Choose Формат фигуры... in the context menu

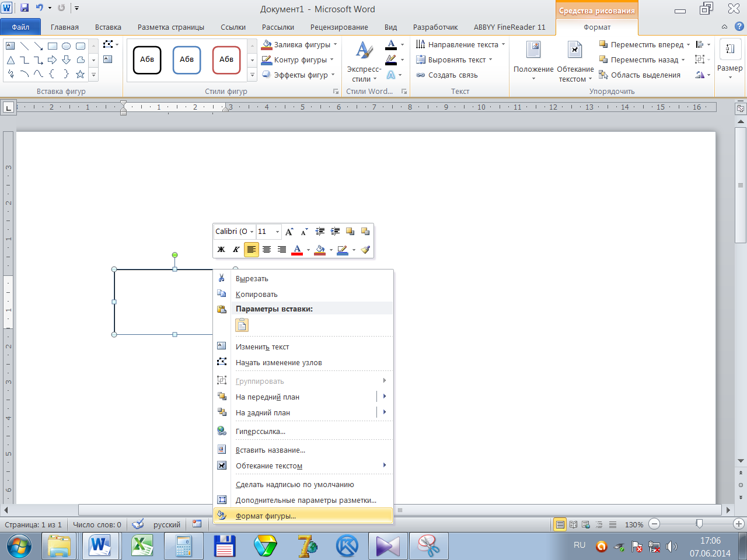point(303,516)
